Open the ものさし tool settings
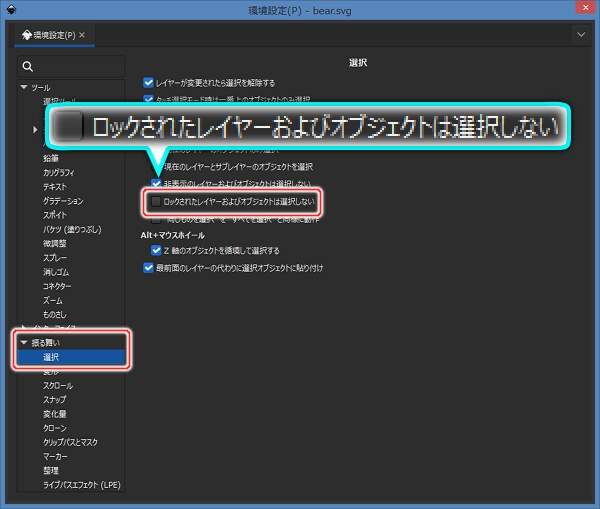The height and width of the screenshot is (509, 600). tap(55, 314)
